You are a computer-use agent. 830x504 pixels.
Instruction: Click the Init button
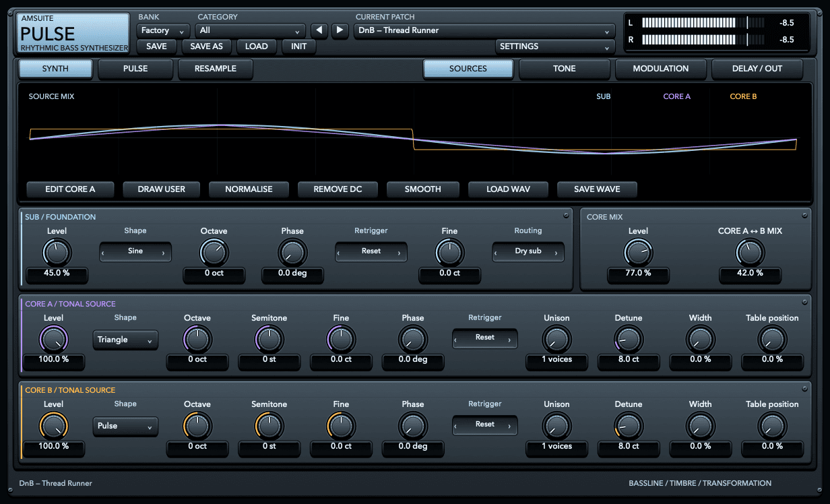(298, 46)
